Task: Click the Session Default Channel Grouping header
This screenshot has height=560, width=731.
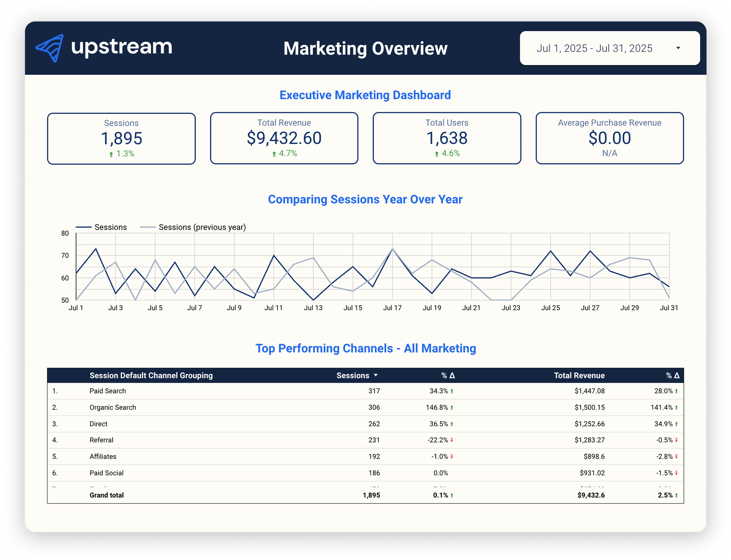Action: pyautogui.click(x=151, y=375)
